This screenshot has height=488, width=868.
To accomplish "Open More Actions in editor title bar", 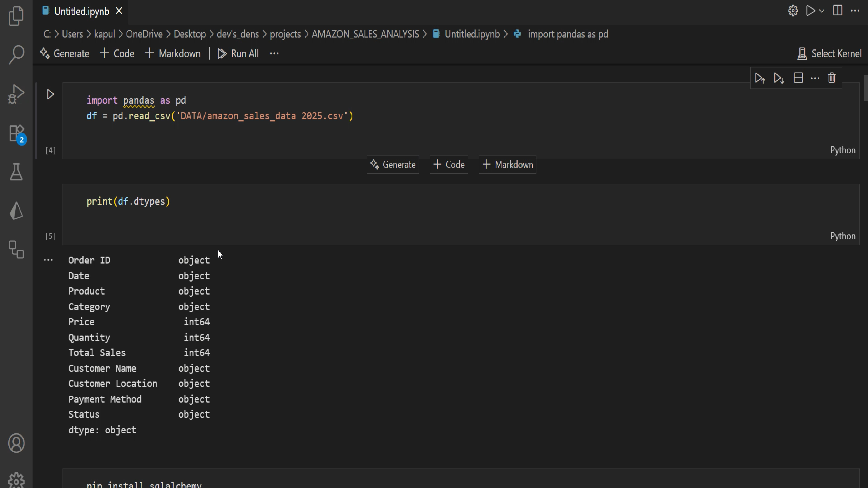I will click(855, 11).
